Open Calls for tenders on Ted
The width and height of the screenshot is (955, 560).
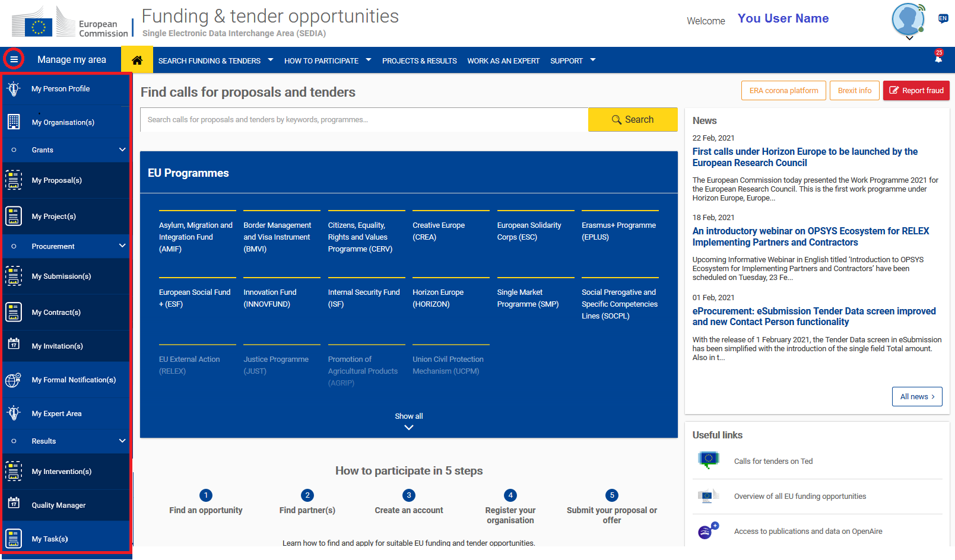click(773, 461)
